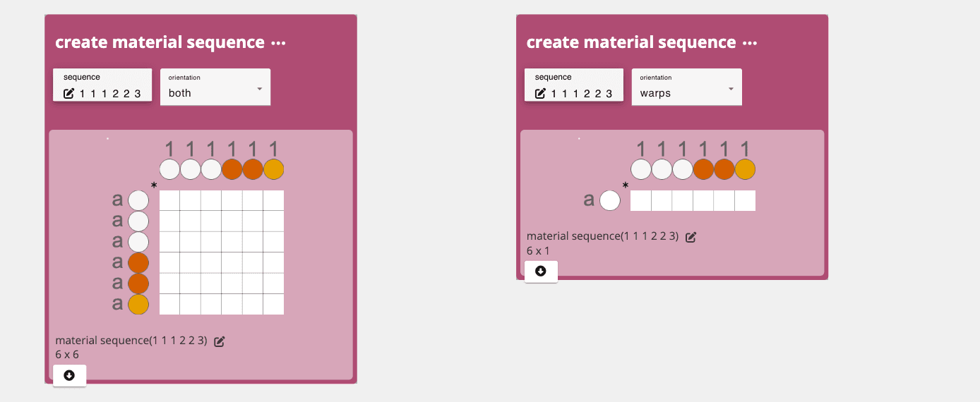Select yellow weft material circle in left draft
Screen dimensions: 980x402
point(138,304)
